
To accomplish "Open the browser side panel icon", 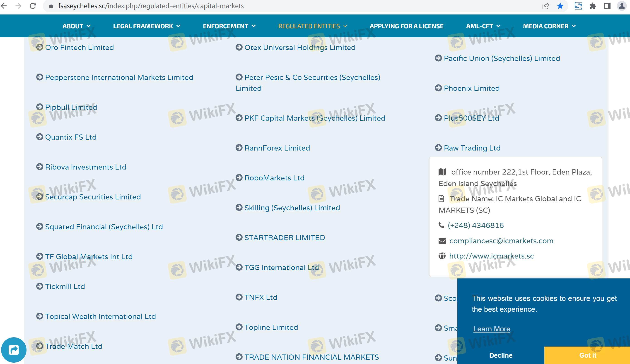I will click(607, 6).
